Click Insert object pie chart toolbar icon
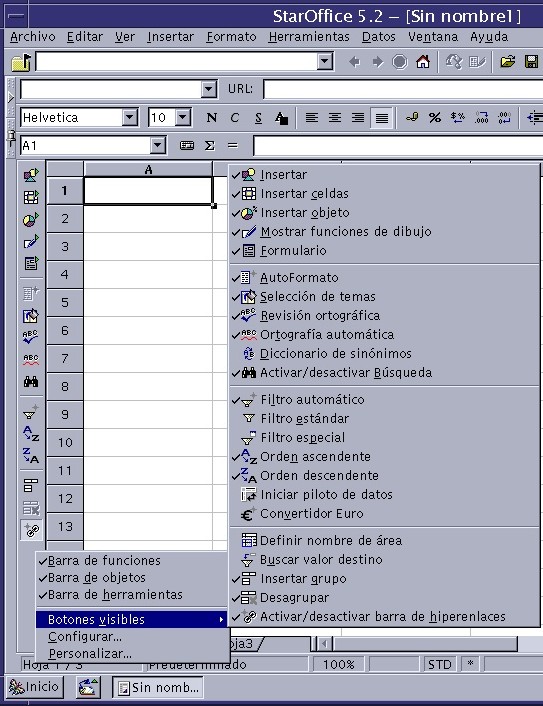The width and height of the screenshot is (543, 706). point(31,219)
